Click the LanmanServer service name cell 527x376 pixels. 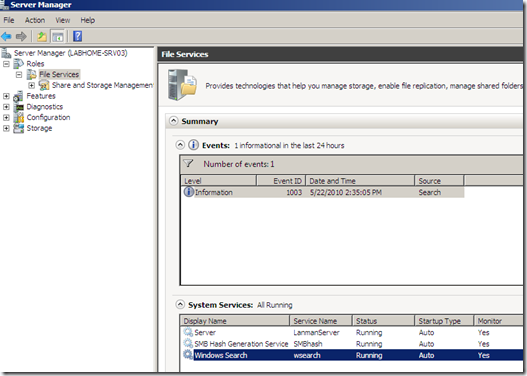pos(316,333)
